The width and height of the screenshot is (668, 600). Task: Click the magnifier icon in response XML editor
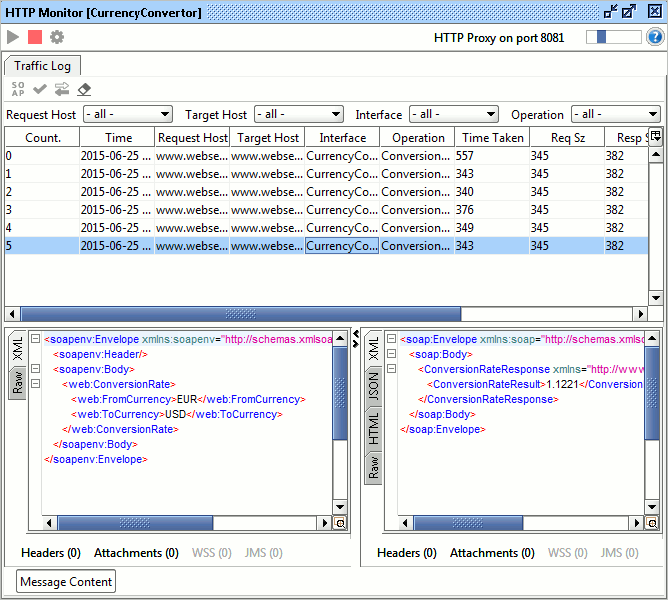click(x=651, y=523)
